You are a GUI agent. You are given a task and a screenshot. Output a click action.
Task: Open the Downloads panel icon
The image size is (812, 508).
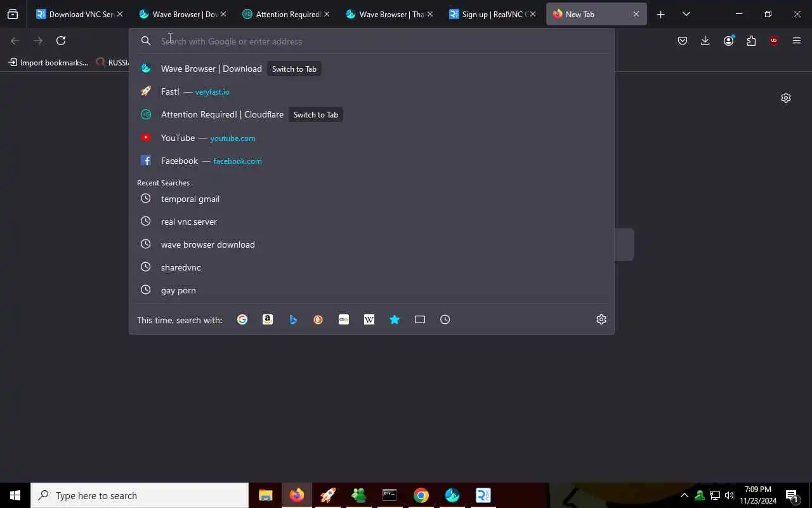tap(705, 41)
